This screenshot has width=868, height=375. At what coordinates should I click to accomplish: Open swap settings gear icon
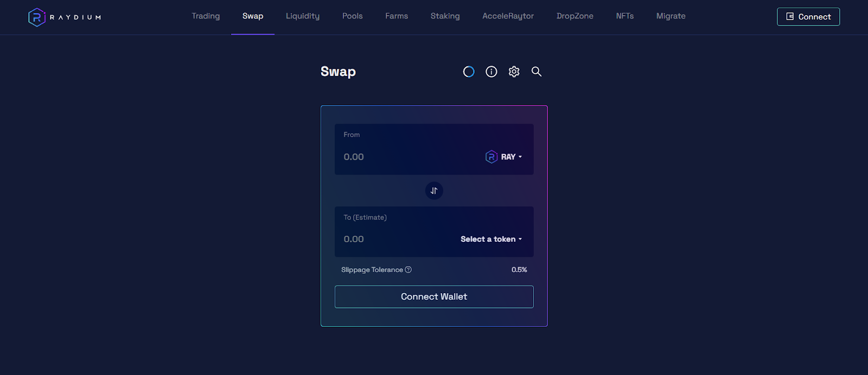(514, 72)
